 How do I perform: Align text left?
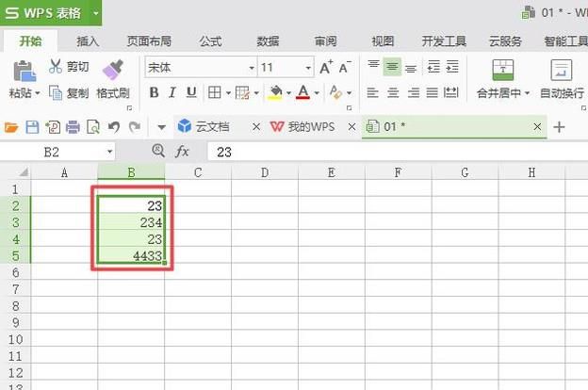(x=373, y=92)
